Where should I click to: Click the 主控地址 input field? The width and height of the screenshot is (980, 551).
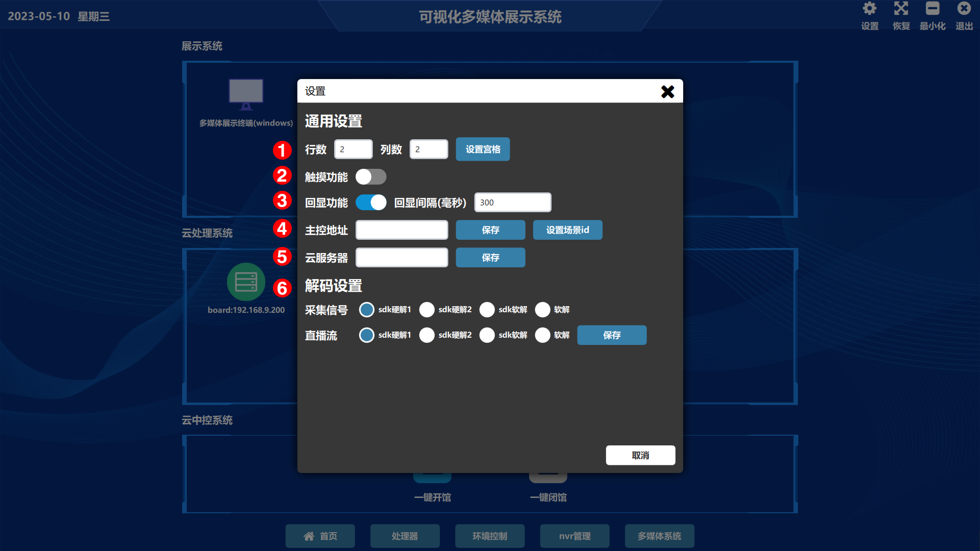pyautogui.click(x=402, y=230)
